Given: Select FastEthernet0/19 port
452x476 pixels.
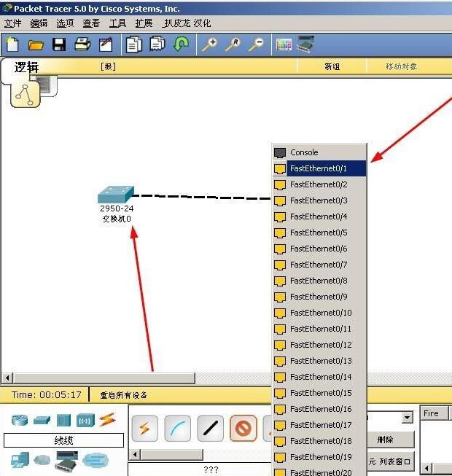Looking at the screenshot, I should point(319,457).
